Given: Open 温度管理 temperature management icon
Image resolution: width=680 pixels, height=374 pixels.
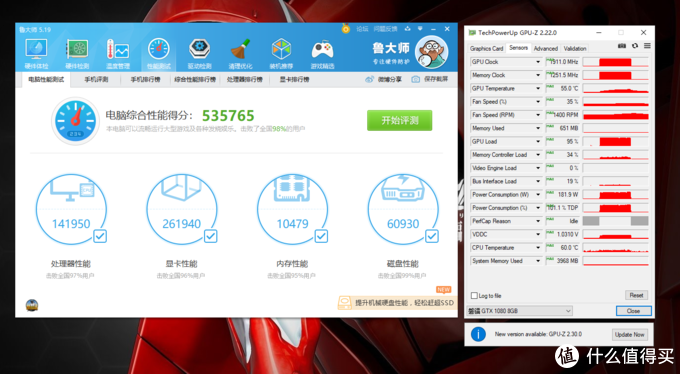Looking at the screenshot, I should 118,53.
